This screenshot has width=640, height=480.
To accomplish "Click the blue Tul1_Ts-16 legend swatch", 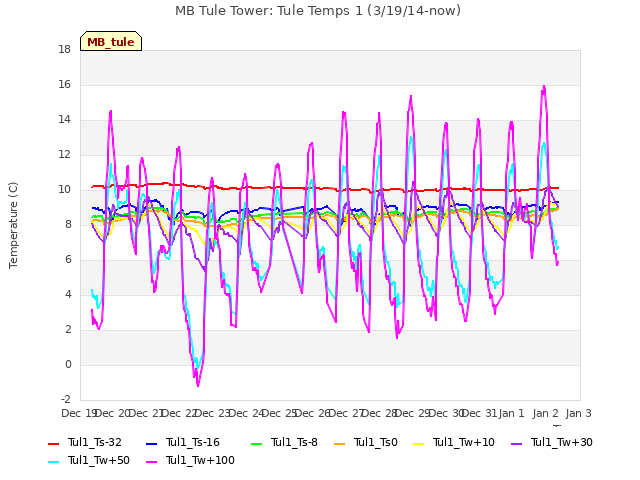I will pyautogui.click(x=151, y=443).
